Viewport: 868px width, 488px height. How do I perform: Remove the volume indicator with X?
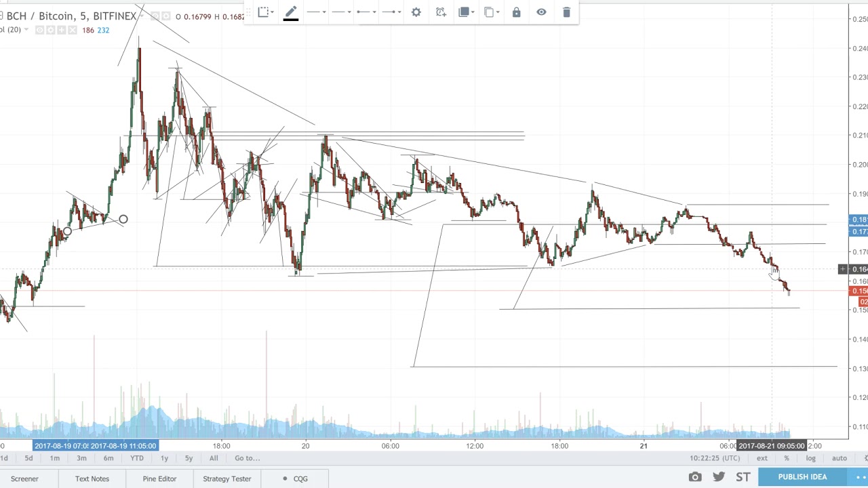click(x=72, y=30)
